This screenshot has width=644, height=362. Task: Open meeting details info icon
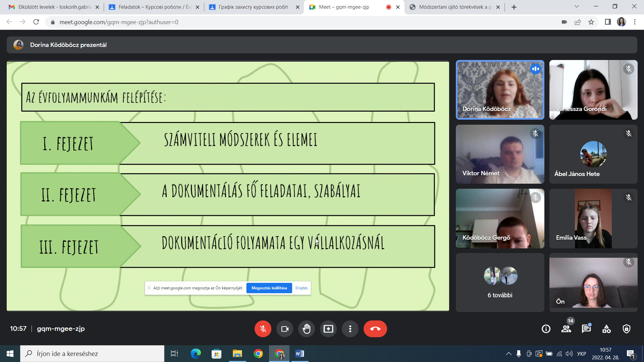point(546,329)
